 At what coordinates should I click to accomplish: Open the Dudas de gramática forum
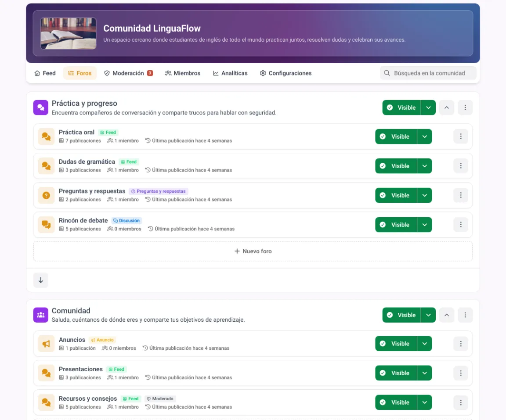[87, 162]
